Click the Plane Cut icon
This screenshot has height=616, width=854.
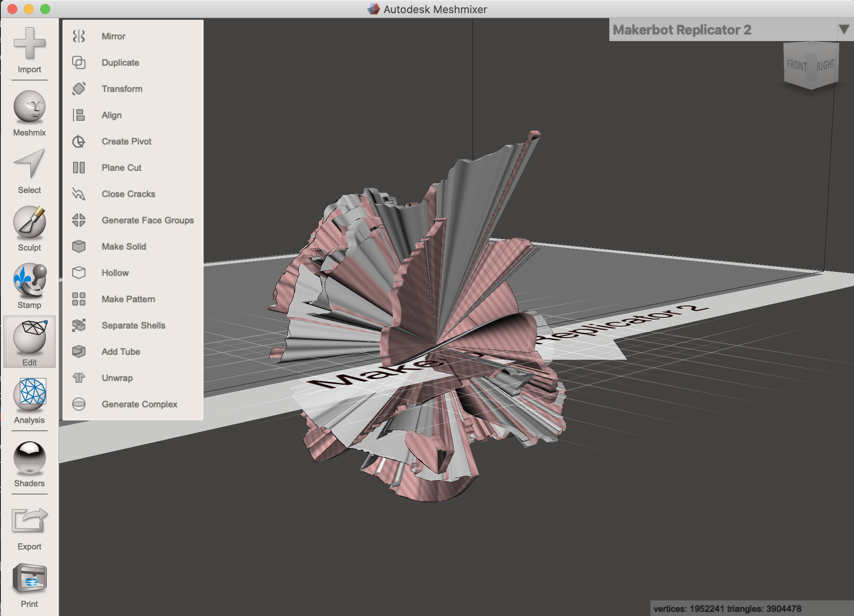pyautogui.click(x=79, y=168)
